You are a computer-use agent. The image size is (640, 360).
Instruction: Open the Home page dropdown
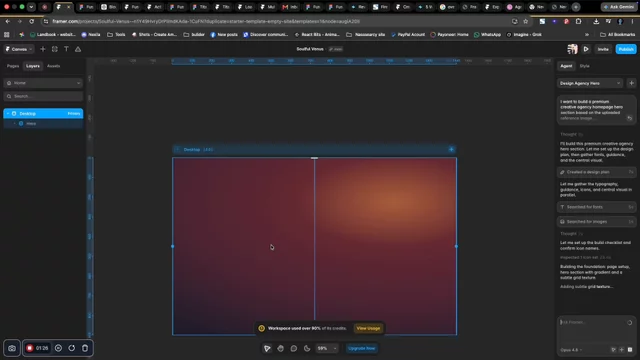[x=43, y=83]
